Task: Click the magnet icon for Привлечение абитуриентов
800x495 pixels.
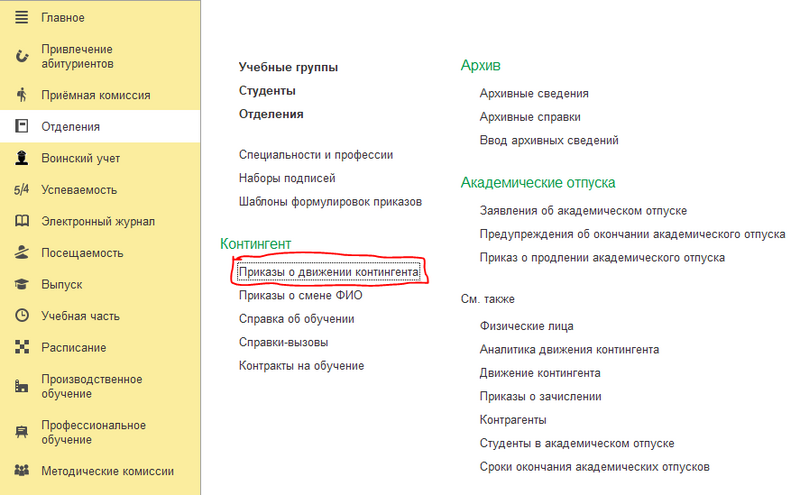Action: (21, 56)
